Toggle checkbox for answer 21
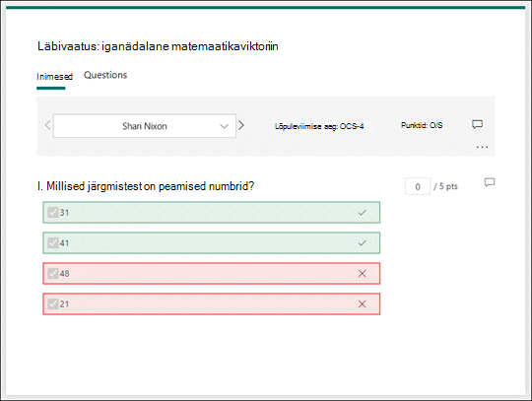532x401 pixels. tap(53, 304)
